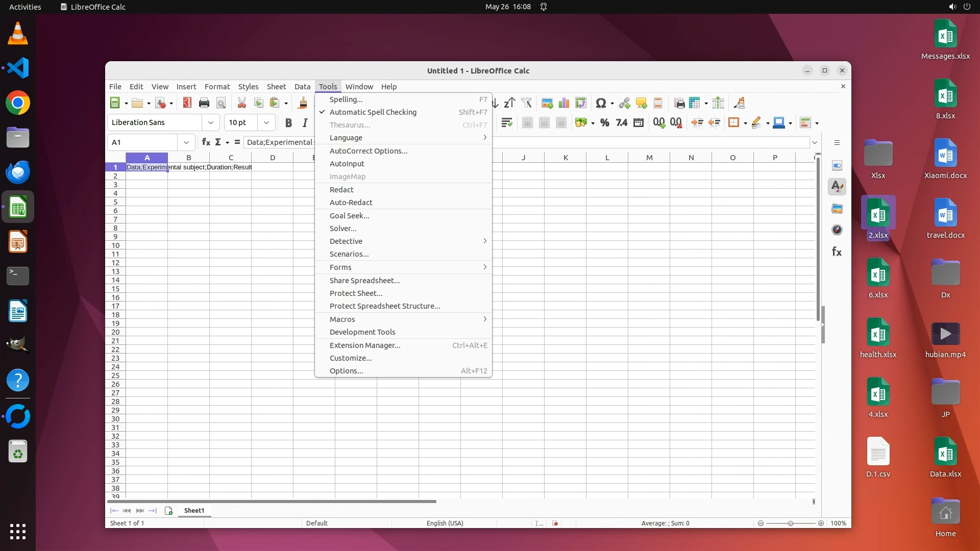Click the Name Box showing A1
Image resolution: width=980 pixels, height=551 pixels.
pos(143,142)
